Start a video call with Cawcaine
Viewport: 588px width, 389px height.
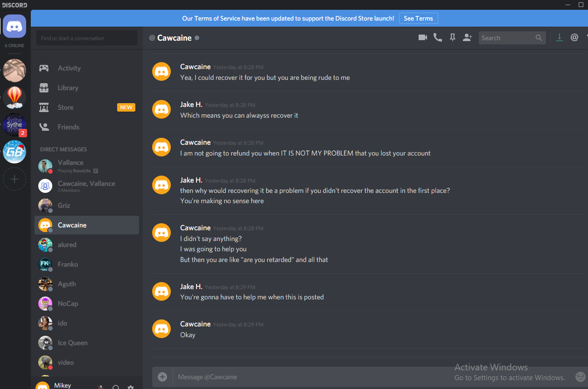click(423, 38)
